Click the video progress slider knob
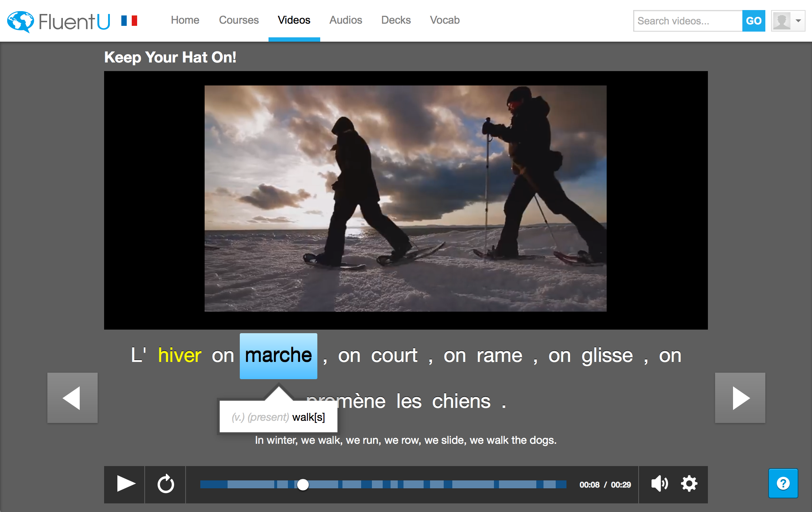 pyautogui.click(x=303, y=485)
